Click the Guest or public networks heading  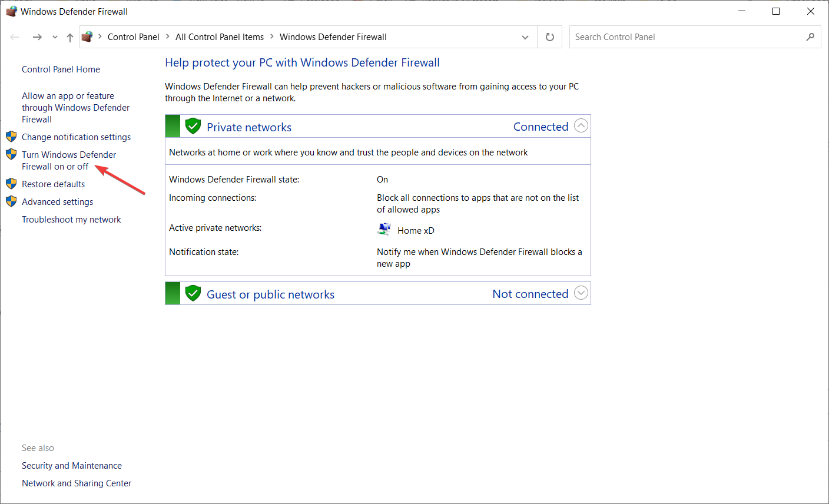click(x=270, y=294)
